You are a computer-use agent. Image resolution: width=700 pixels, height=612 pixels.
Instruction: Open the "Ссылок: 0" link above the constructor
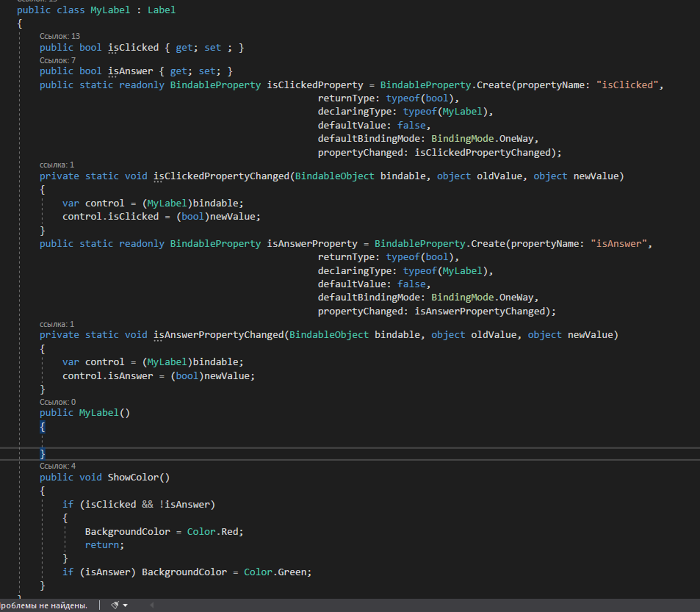click(57, 402)
